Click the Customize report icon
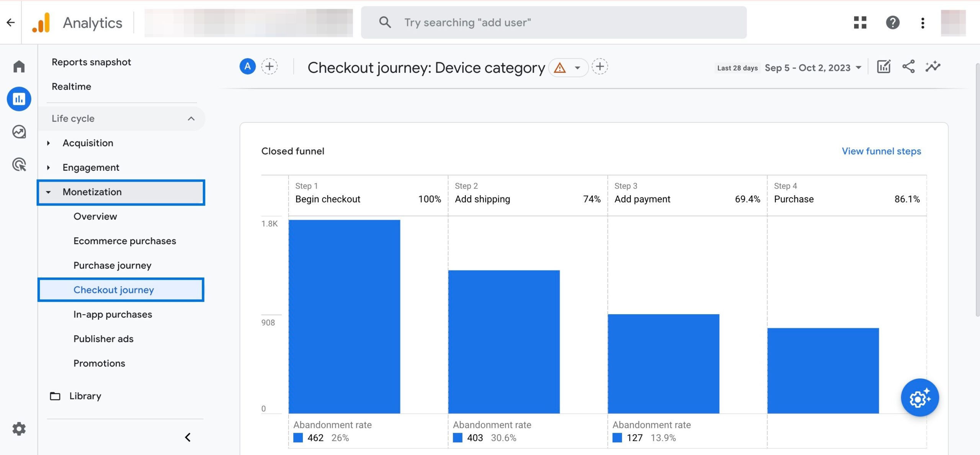 click(x=884, y=67)
